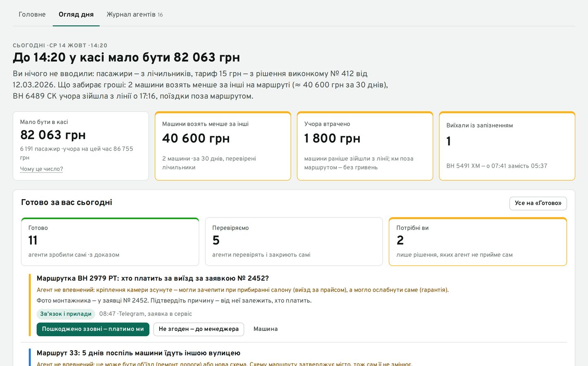Open the 'Маршрутка ВН 2979 РТ' question title
The image size is (588, 366).
[x=153, y=278]
